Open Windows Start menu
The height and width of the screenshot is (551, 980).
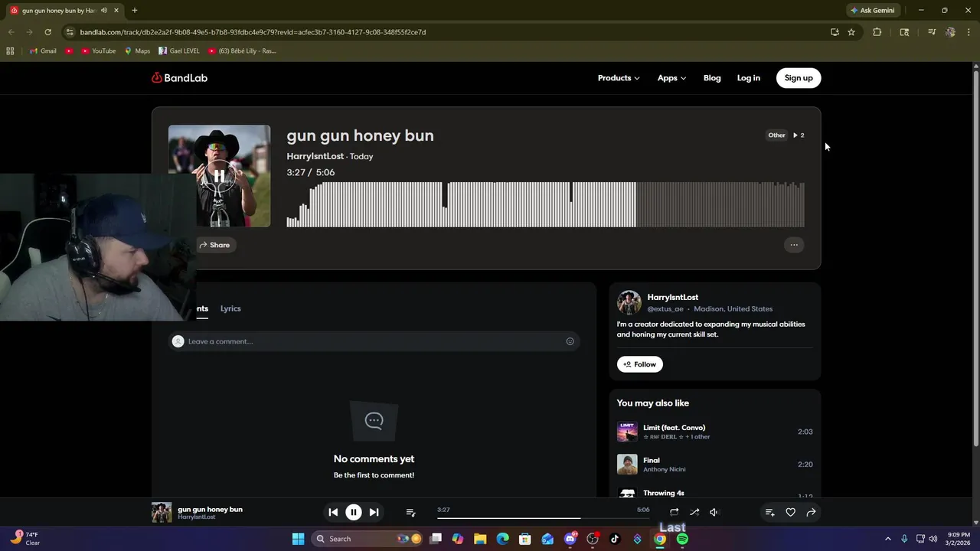(298, 539)
